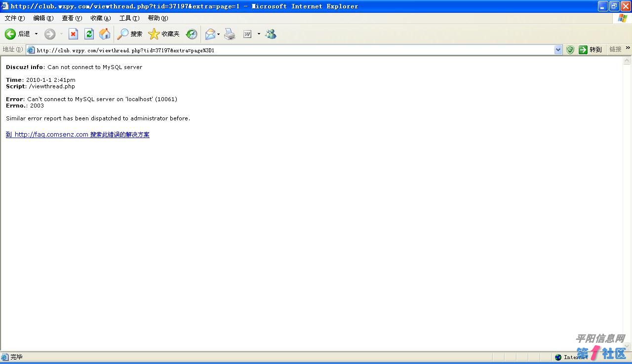Click the Forward arrow button
The width and height of the screenshot is (632, 364).
tap(50, 34)
